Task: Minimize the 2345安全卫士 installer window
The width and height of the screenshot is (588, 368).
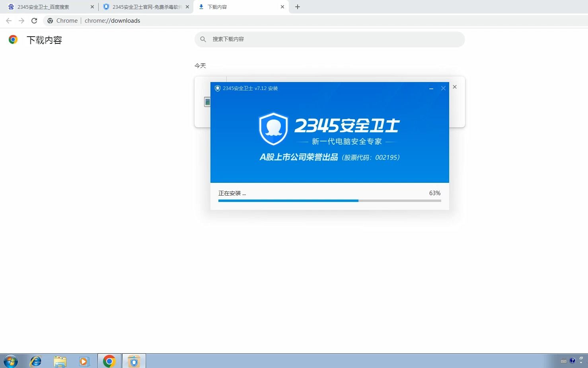Action: pyautogui.click(x=431, y=88)
